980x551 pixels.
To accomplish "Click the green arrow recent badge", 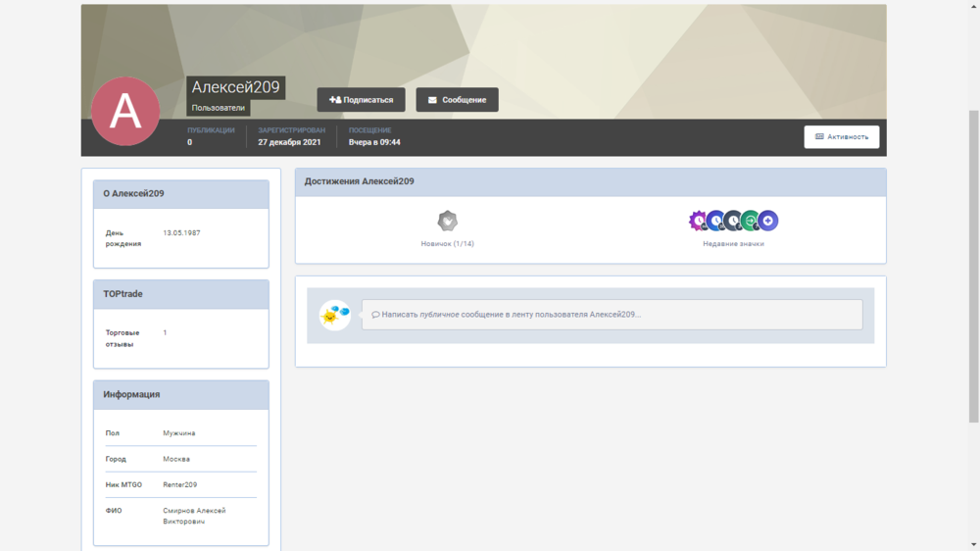I will tap(750, 221).
